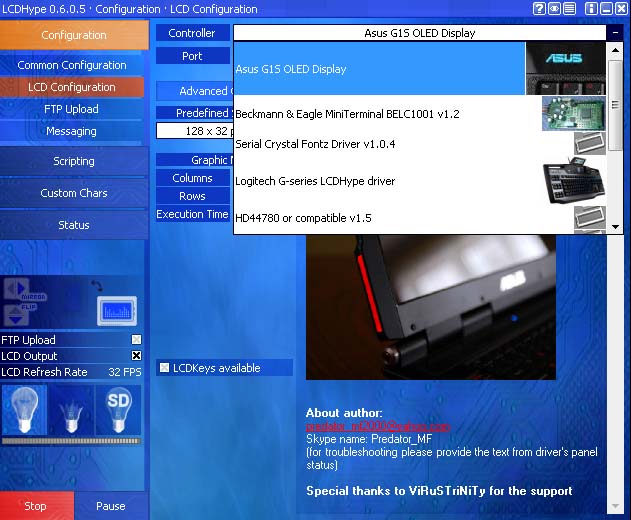Screen dimensions: 631x520
Task: Click the Serial Crystal Fontz LCD icon
Action: (x=590, y=143)
